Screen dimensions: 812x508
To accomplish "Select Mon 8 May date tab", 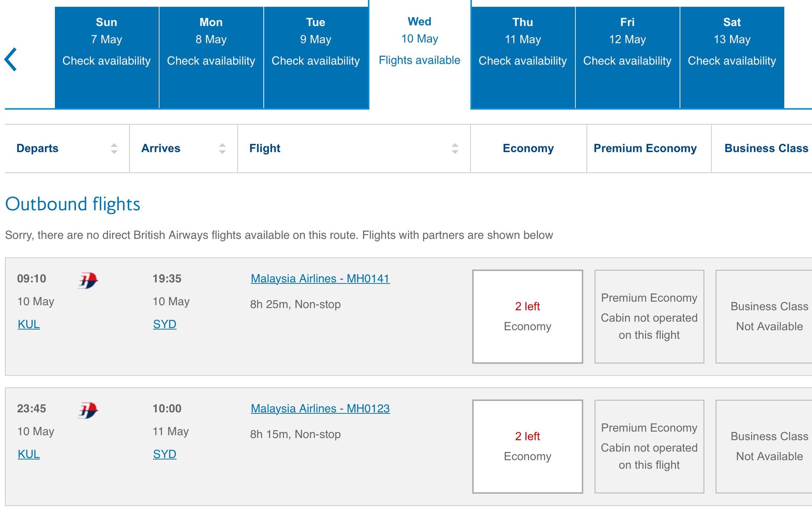I will tap(211, 57).
